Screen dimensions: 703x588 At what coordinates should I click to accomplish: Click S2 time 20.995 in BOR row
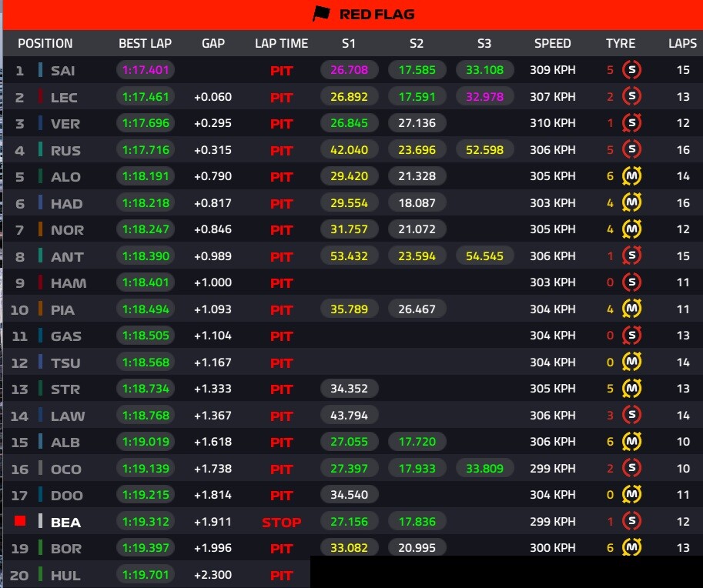pyautogui.click(x=417, y=548)
